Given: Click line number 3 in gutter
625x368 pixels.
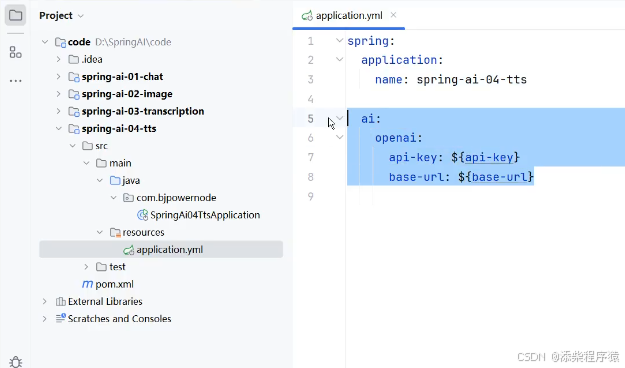Looking at the screenshot, I should tap(311, 79).
